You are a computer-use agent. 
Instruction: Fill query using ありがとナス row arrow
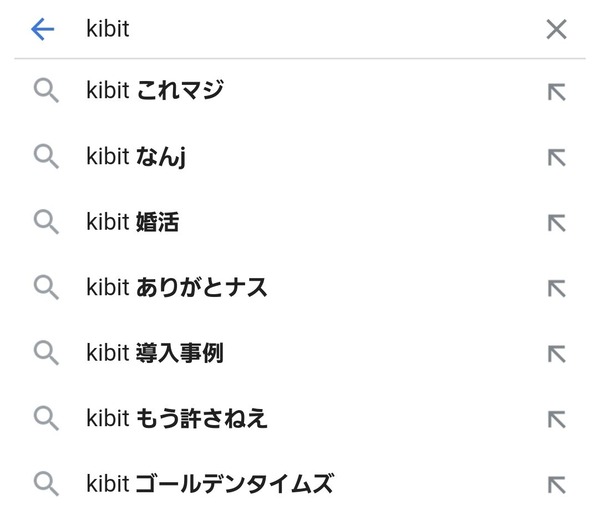(557, 289)
